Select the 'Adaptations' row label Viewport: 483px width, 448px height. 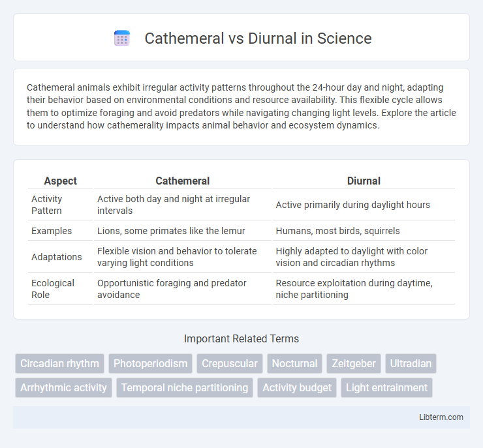[x=60, y=257]
